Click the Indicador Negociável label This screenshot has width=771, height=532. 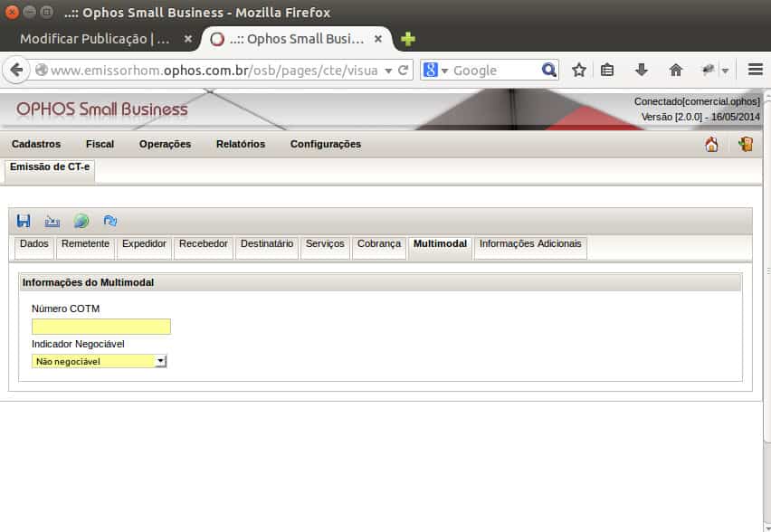78,344
